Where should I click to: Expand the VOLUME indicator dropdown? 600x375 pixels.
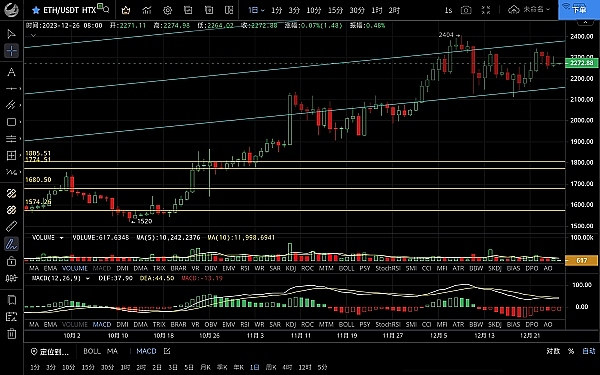tap(61, 238)
